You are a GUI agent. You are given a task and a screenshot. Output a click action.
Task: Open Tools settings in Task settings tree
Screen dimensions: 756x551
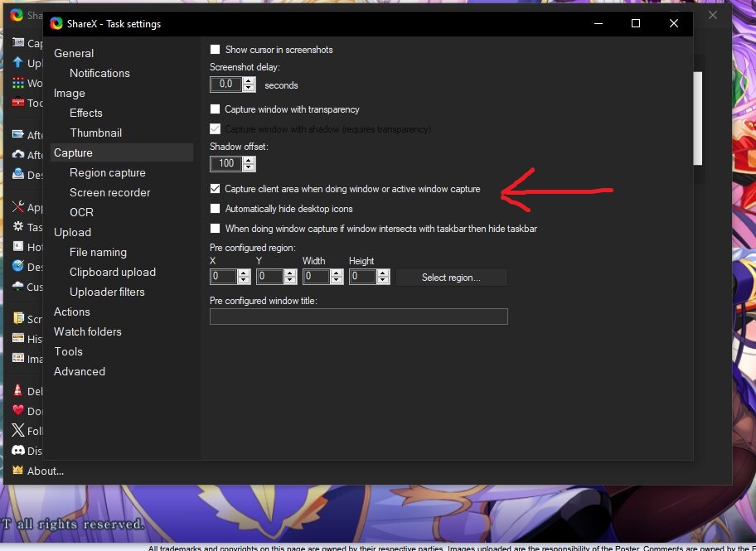tap(68, 351)
